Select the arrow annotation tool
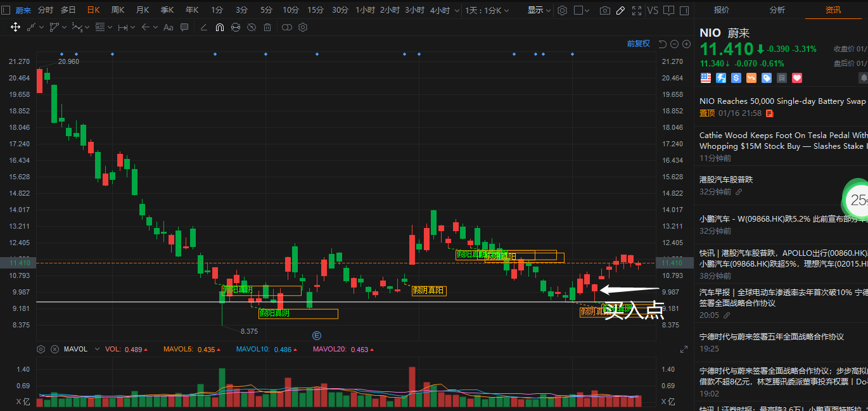This screenshot has height=411, width=868. (146, 27)
